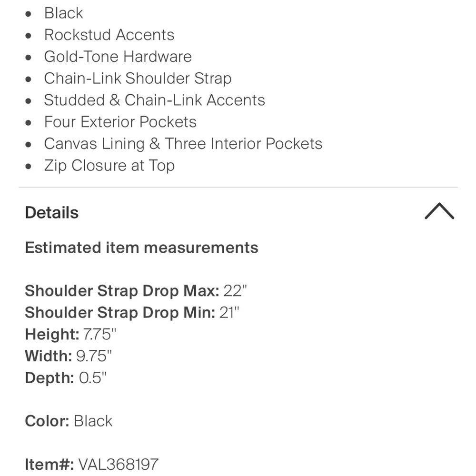Click the Gold-Tone Hardware bullet text

pos(118,57)
